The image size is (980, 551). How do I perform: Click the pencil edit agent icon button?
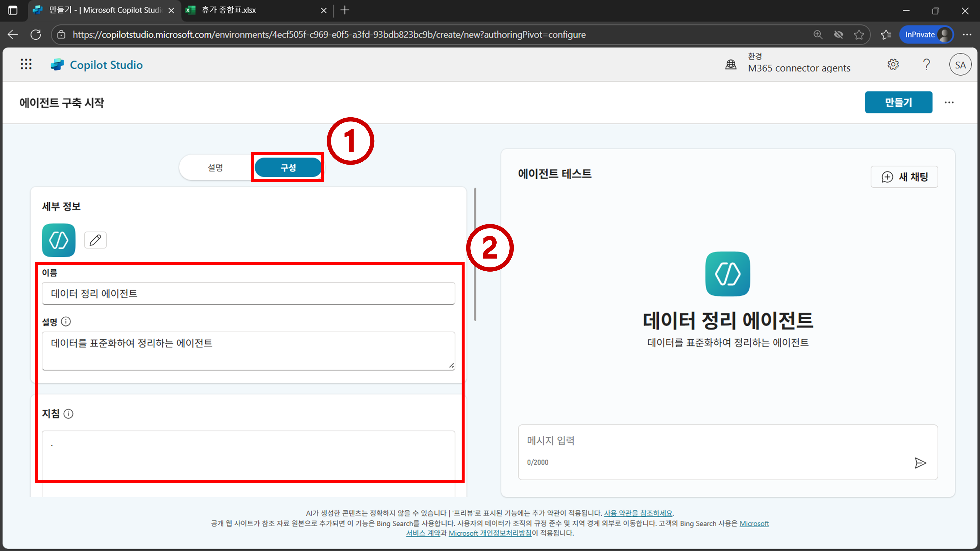pos(95,240)
